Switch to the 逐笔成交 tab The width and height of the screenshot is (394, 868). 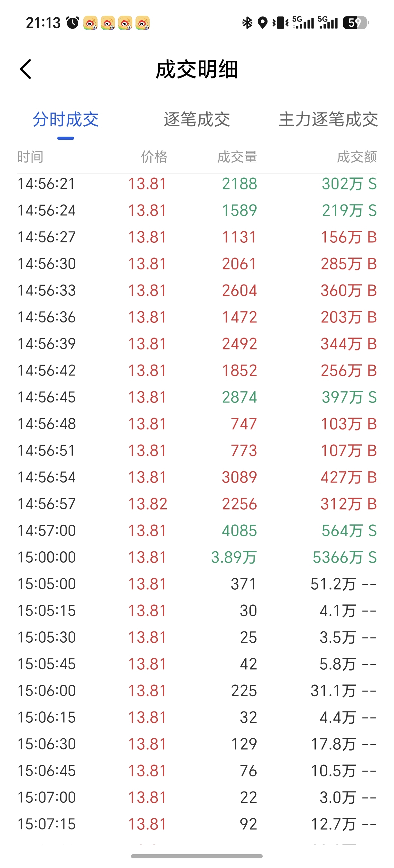pyautogui.click(x=197, y=119)
